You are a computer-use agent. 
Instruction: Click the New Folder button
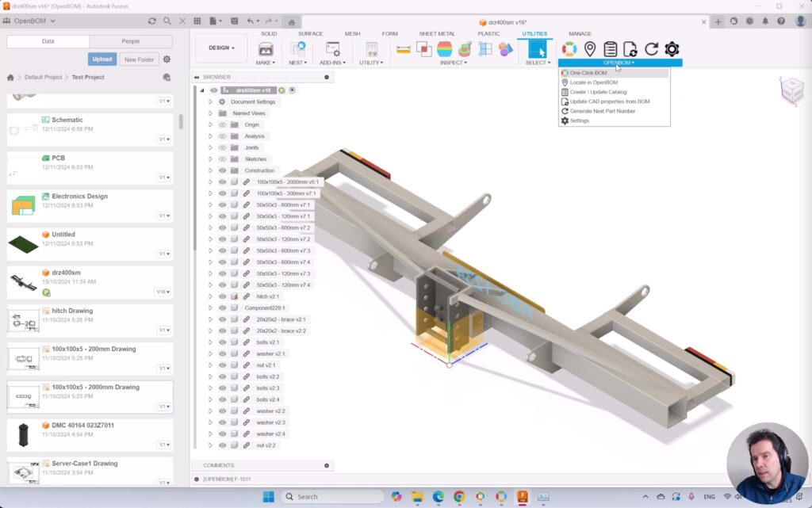point(139,59)
